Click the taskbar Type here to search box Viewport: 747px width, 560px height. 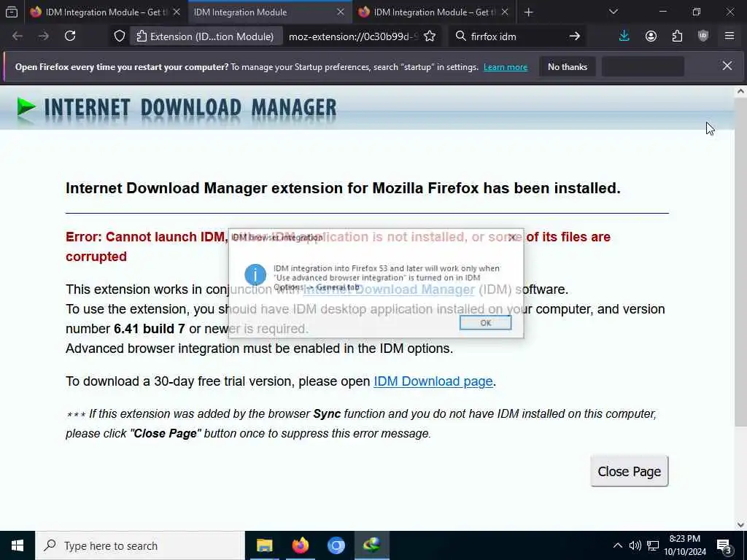(x=140, y=545)
